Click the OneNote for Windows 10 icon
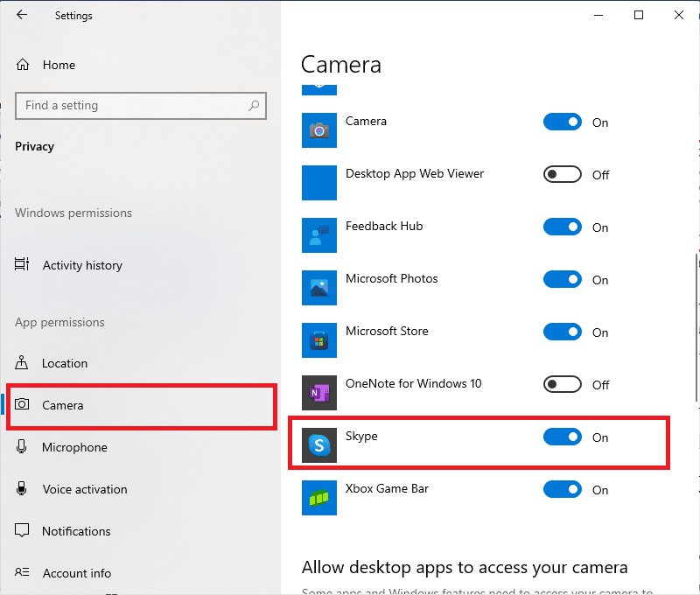 click(x=319, y=393)
